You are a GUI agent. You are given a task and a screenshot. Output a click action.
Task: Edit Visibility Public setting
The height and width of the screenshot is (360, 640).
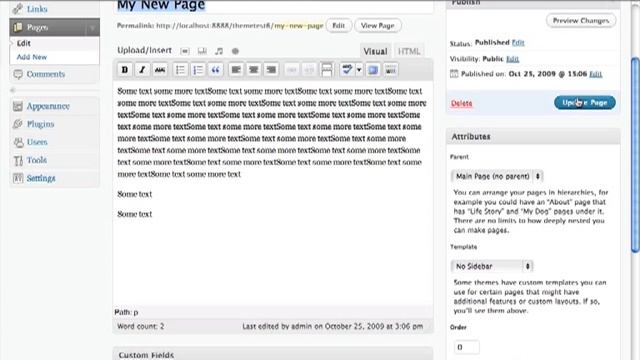(x=513, y=59)
